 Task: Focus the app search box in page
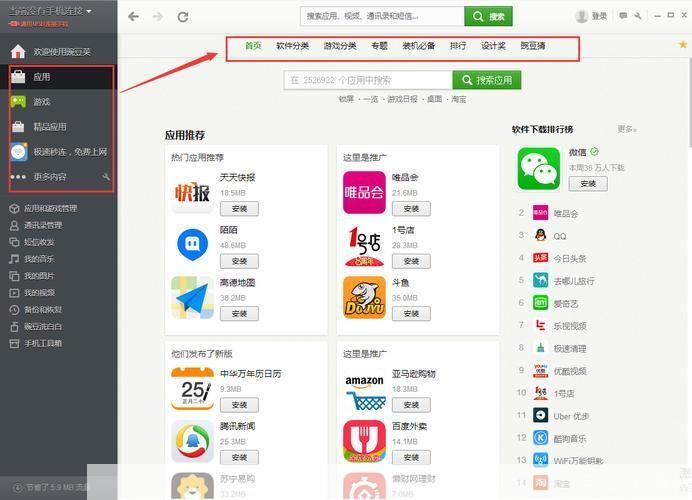coord(368,80)
